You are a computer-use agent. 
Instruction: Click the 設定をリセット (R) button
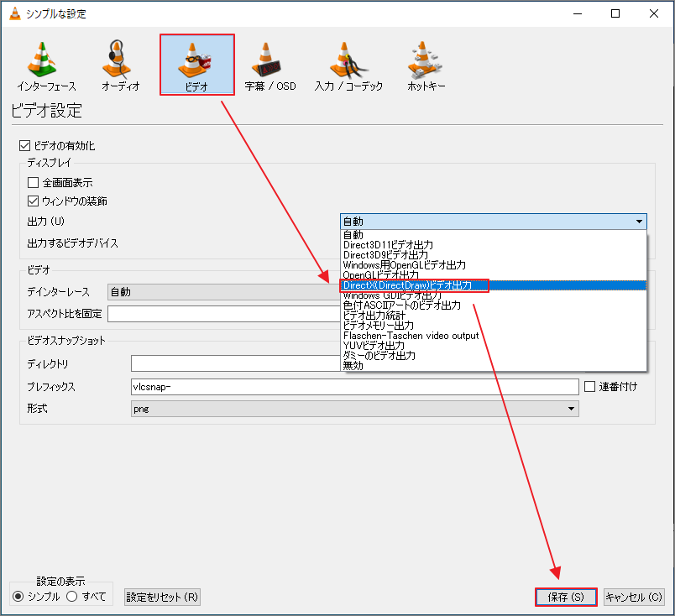coord(162,597)
